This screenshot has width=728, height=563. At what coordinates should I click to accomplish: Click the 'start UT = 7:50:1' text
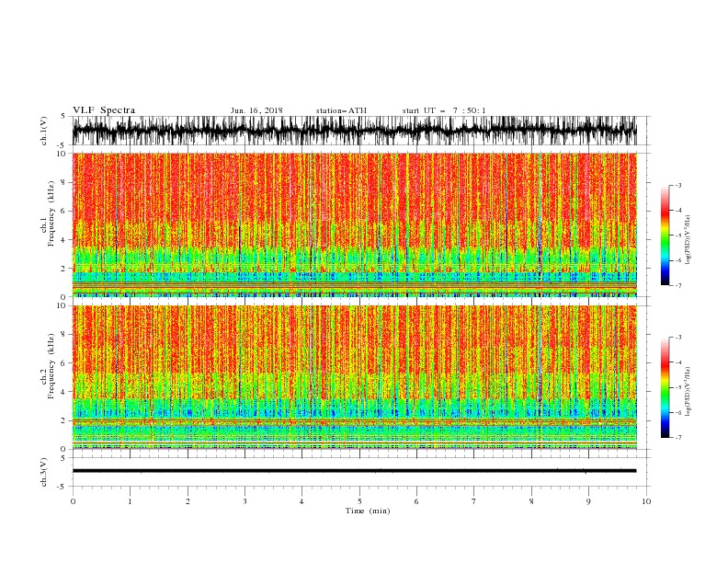point(444,110)
